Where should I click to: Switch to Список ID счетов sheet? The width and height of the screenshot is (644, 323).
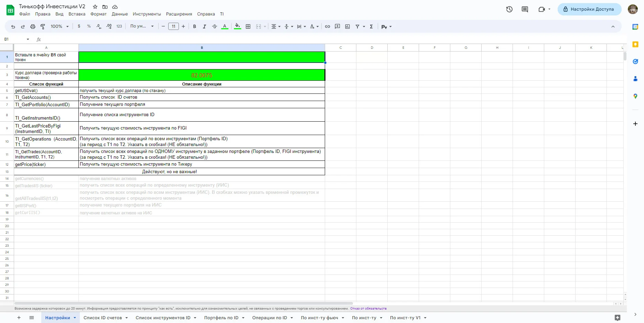pos(103,318)
